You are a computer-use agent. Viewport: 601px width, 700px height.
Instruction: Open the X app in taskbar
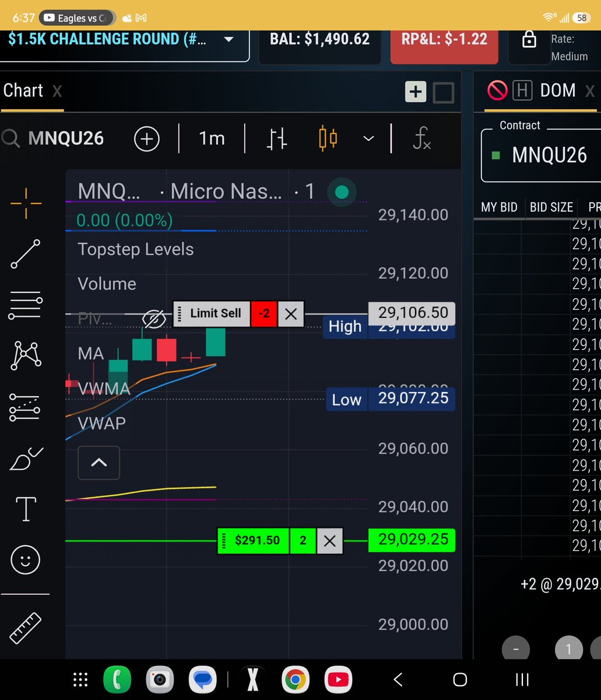click(252, 680)
